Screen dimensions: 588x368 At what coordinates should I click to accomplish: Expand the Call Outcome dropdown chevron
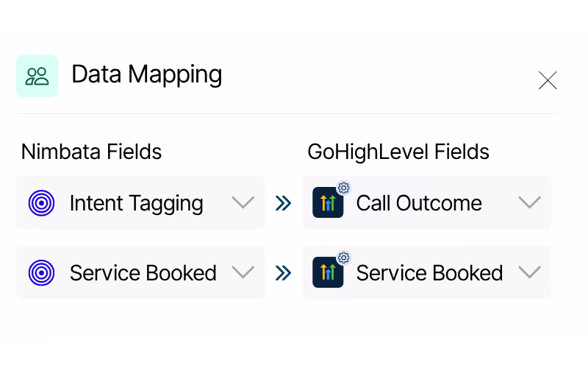coord(529,203)
